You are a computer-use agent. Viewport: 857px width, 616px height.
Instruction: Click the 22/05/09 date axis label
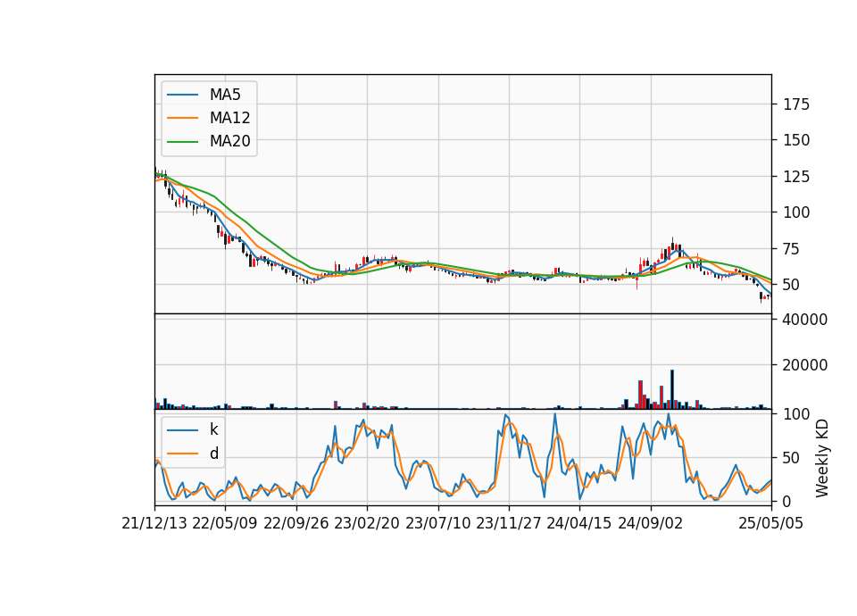(x=225, y=523)
